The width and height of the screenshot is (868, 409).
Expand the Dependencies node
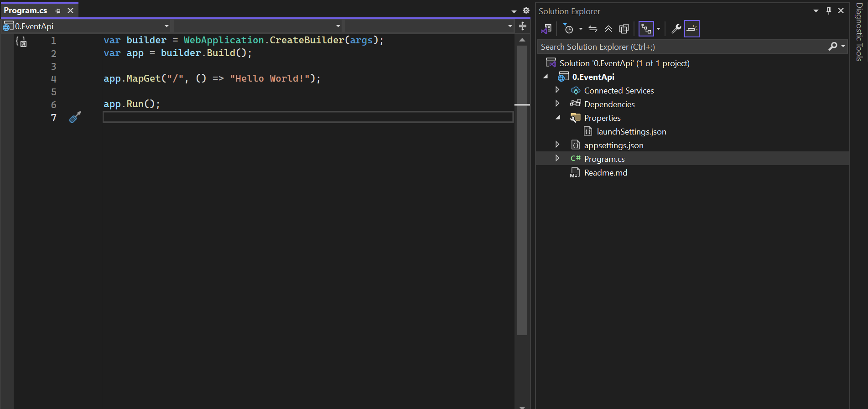(557, 104)
